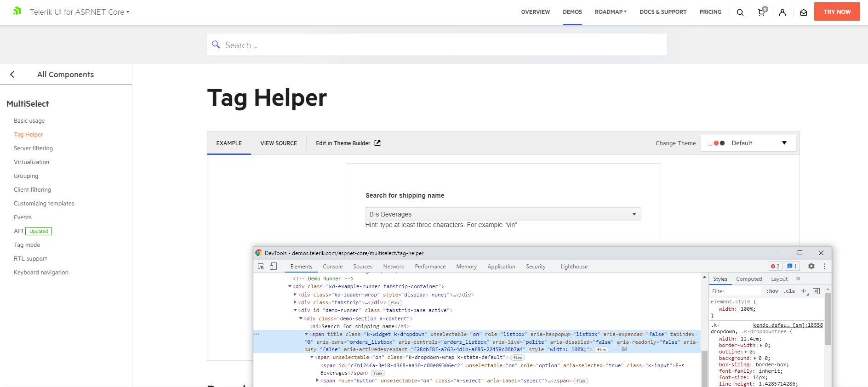Switch to the VIEW SOURCE tab
This screenshot has width=868, height=387.
click(279, 143)
